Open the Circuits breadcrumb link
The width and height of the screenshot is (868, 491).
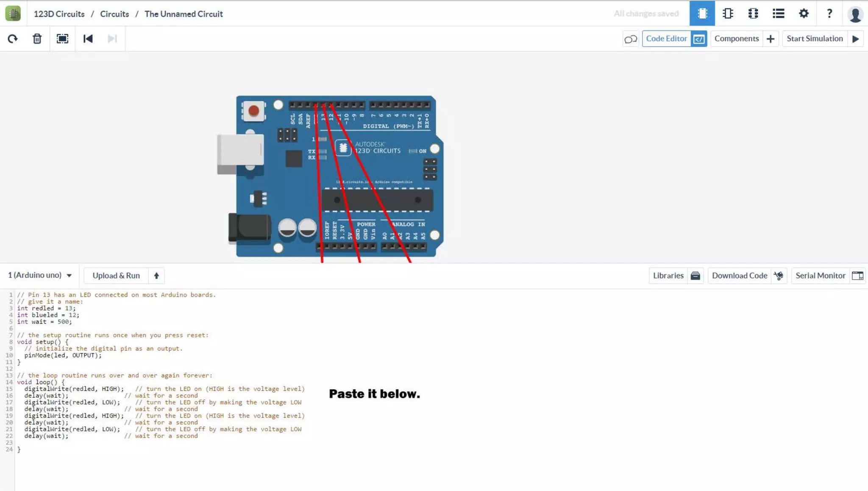click(x=114, y=14)
